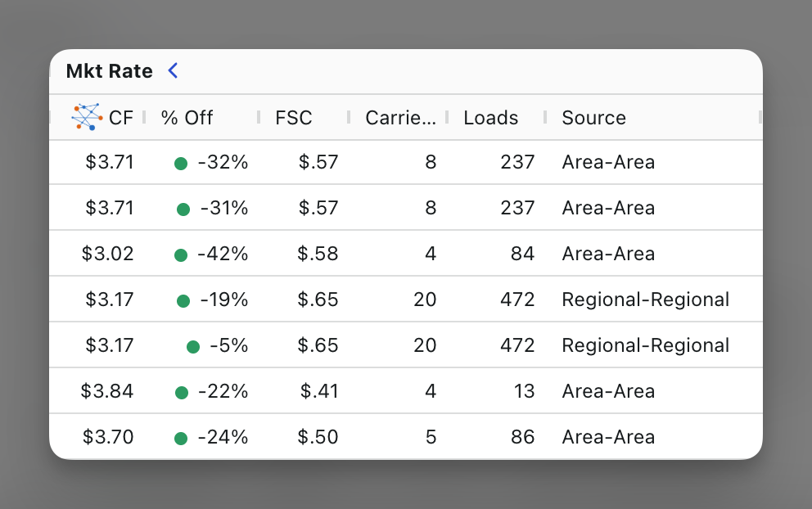Click the green dot beside -32%
Viewport: 812px width, 509px height.
181,164
